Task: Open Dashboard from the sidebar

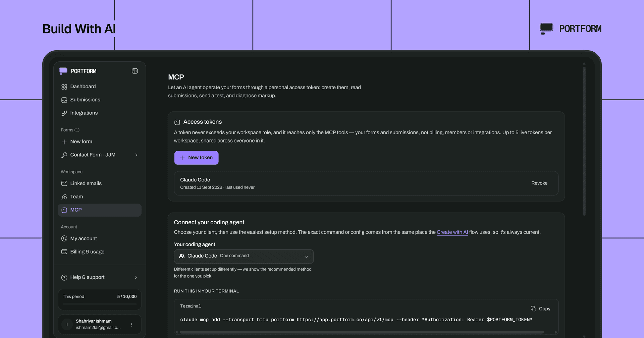Action: [100, 87]
